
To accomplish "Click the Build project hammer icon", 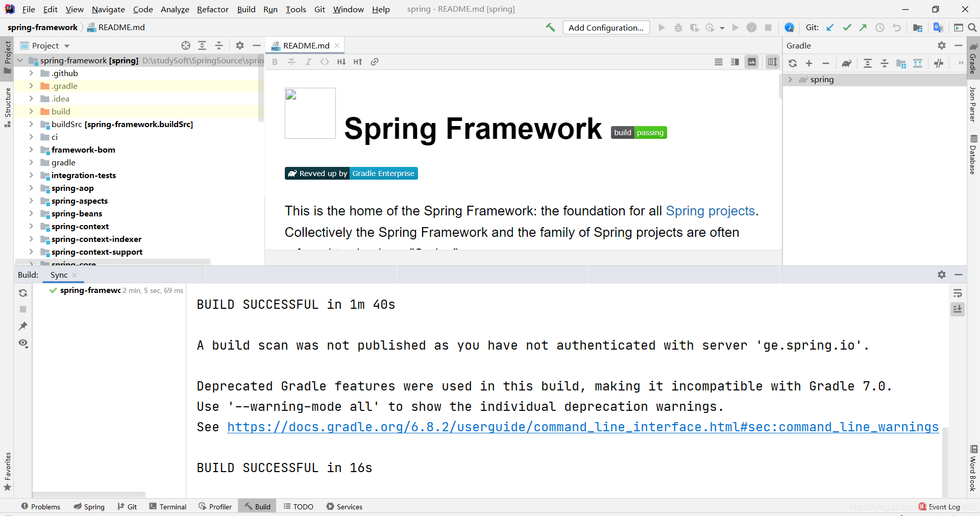I will pyautogui.click(x=550, y=28).
